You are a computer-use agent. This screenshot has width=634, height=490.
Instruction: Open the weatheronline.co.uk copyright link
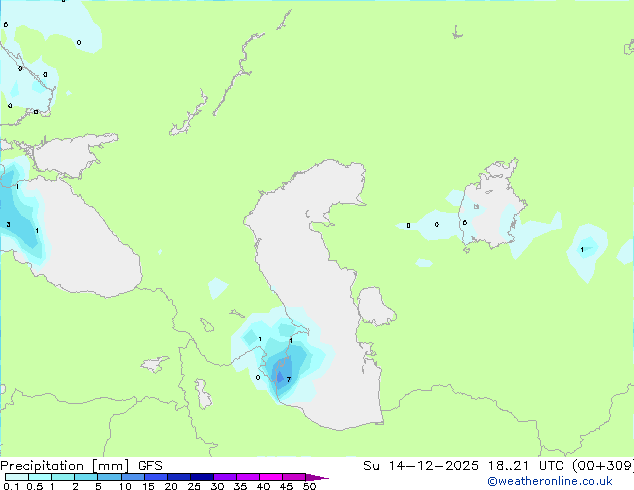tap(549, 481)
